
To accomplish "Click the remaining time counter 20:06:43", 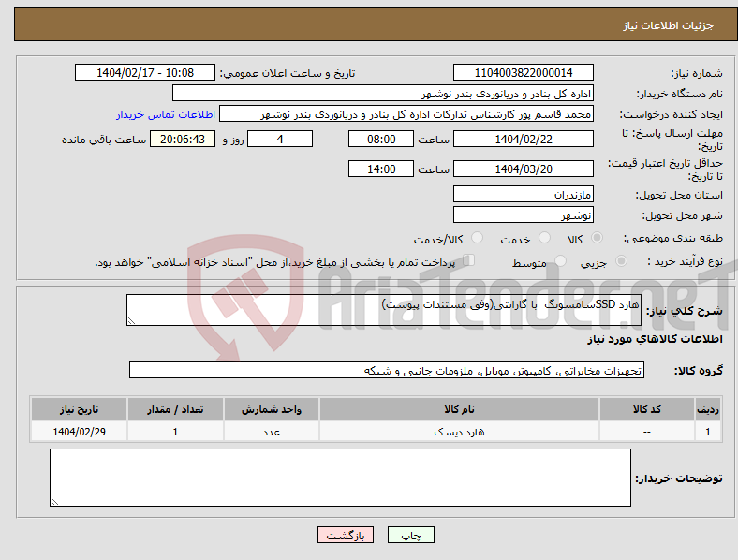I will coord(183,139).
